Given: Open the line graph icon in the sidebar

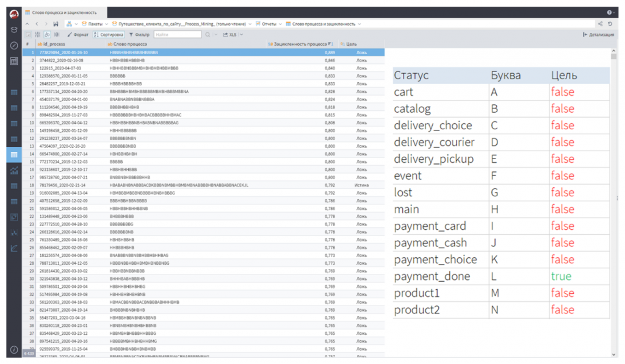Looking at the screenshot, I should [14, 248].
